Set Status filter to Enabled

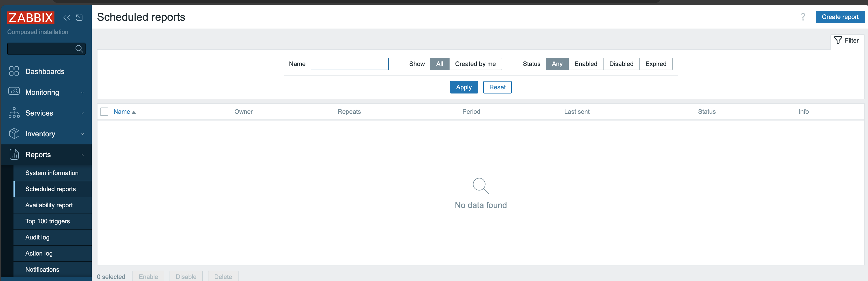pos(585,64)
